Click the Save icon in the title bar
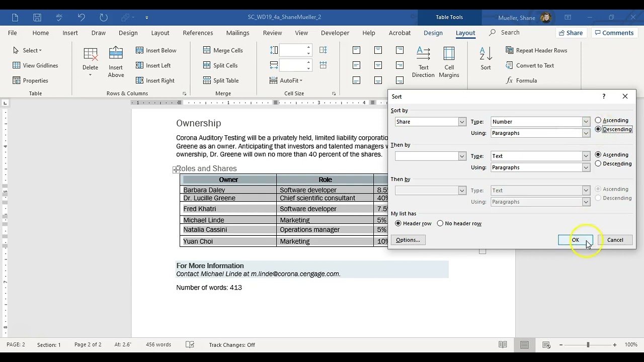Image resolution: width=644 pixels, height=362 pixels. (37, 17)
